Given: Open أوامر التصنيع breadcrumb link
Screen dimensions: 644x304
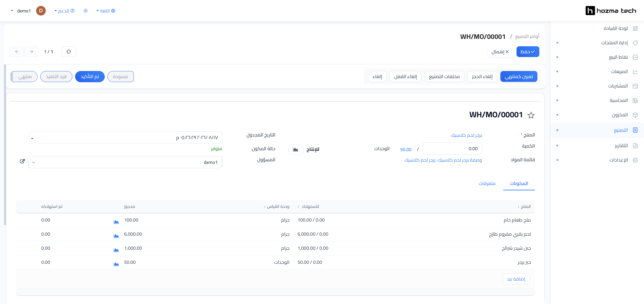Looking at the screenshot, I should (527, 36).
